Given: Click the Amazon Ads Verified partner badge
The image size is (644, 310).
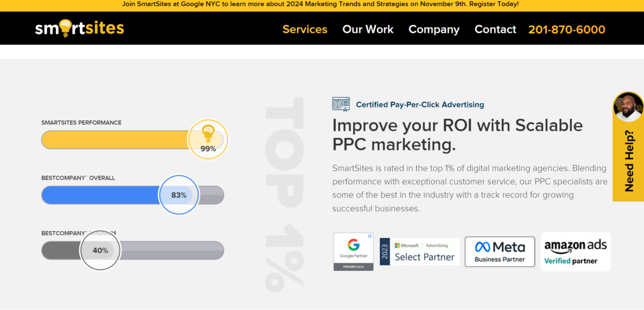Looking at the screenshot, I should pyautogui.click(x=575, y=251).
